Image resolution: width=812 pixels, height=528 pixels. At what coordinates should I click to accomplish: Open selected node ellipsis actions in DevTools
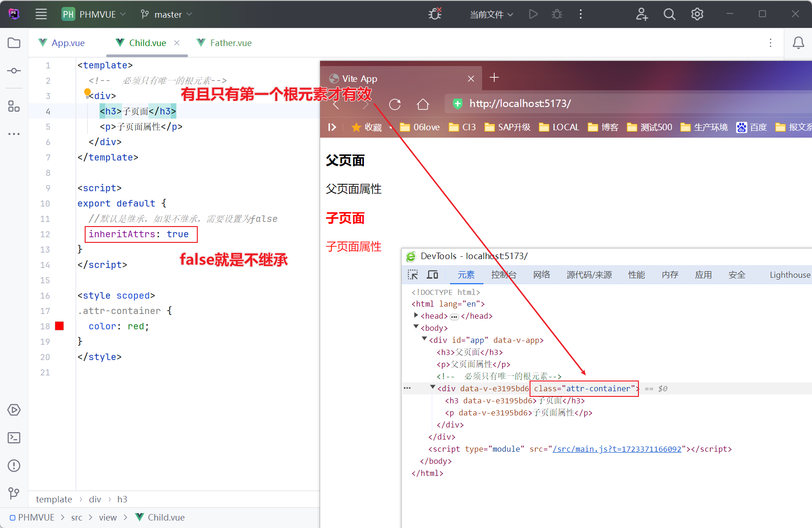pos(407,388)
